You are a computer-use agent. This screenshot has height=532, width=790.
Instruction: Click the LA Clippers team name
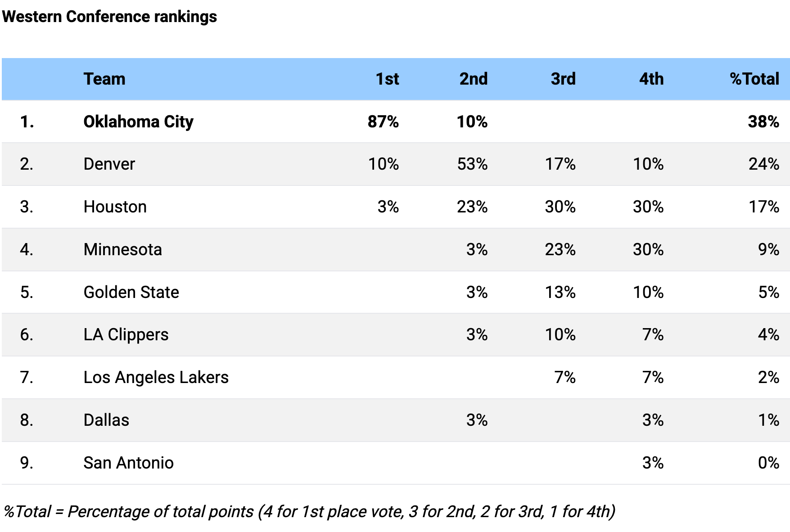(126, 334)
